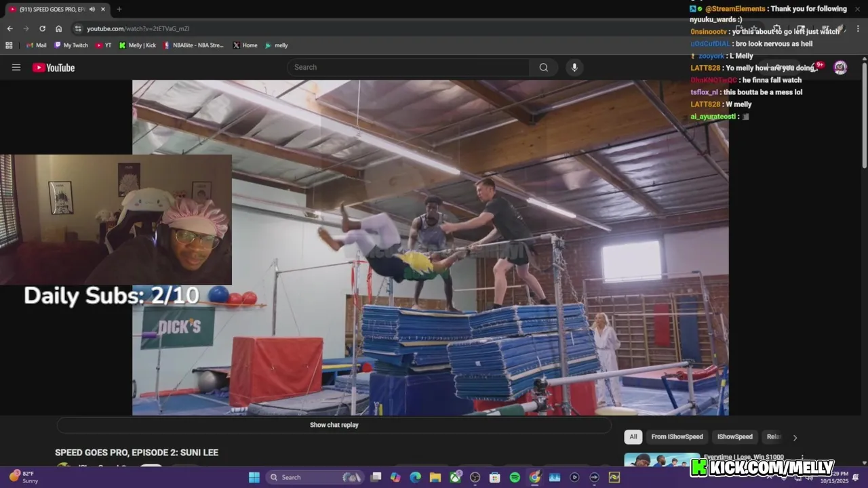Click the @StreamElements chat message
868x488 pixels.
[768, 14]
